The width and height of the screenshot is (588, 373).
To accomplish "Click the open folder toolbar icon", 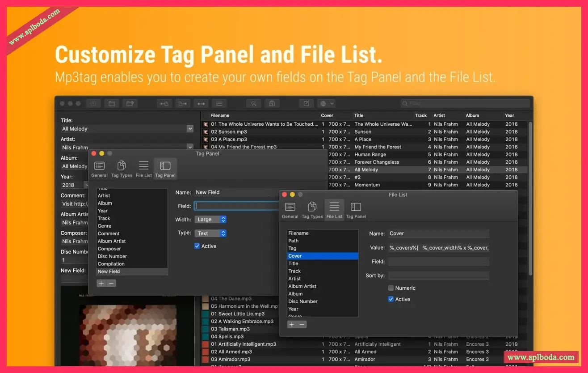I will click(112, 103).
